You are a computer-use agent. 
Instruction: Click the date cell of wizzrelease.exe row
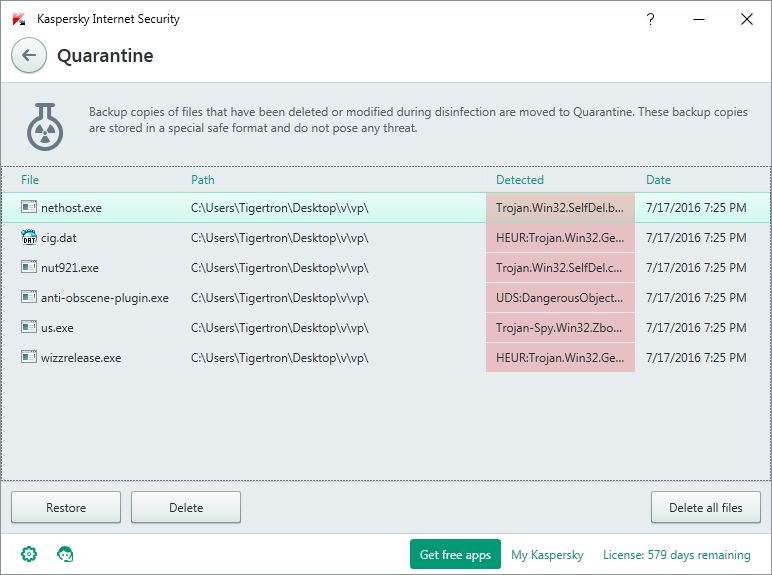(696, 358)
